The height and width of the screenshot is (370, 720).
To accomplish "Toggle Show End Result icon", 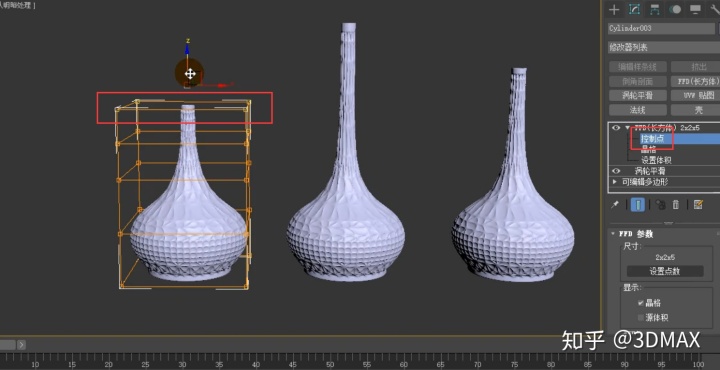I will coord(637,205).
